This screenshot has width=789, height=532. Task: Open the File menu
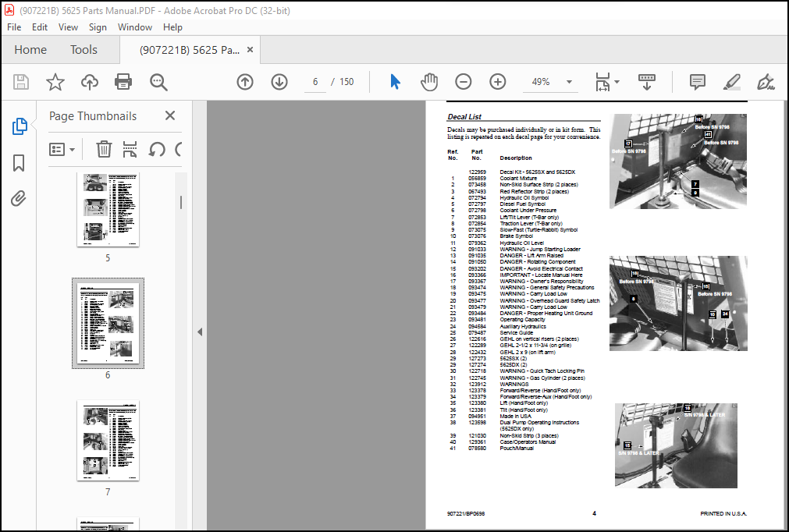click(14, 27)
